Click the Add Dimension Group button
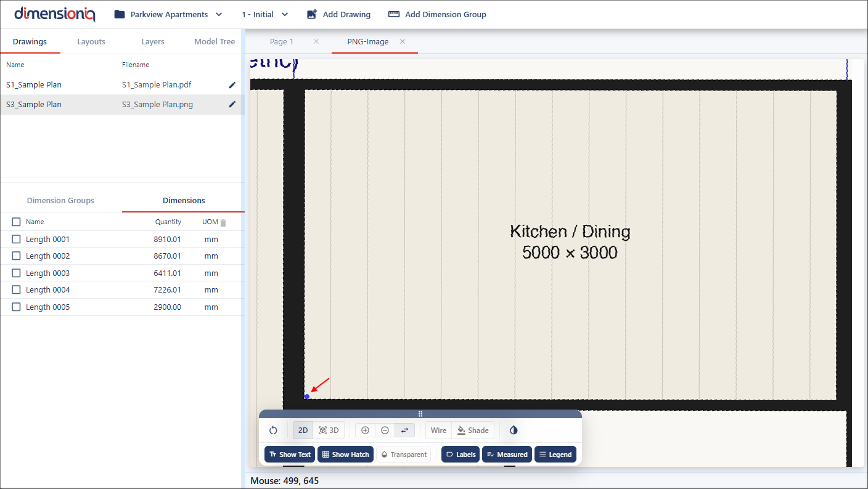The width and height of the screenshot is (868, 489). [x=437, y=14]
